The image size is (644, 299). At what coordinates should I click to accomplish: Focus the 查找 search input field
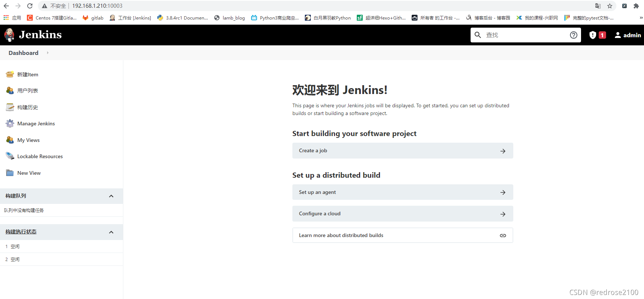[x=525, y=35]
